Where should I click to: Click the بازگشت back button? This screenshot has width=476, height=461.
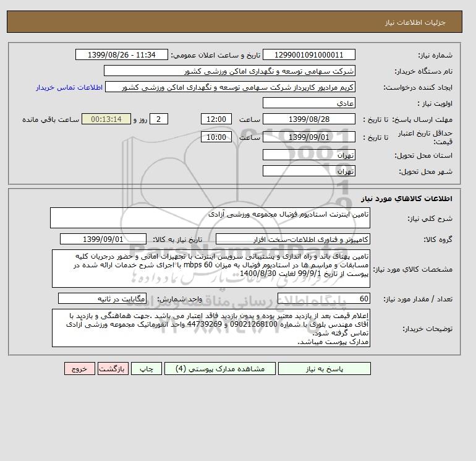[113, 369]
